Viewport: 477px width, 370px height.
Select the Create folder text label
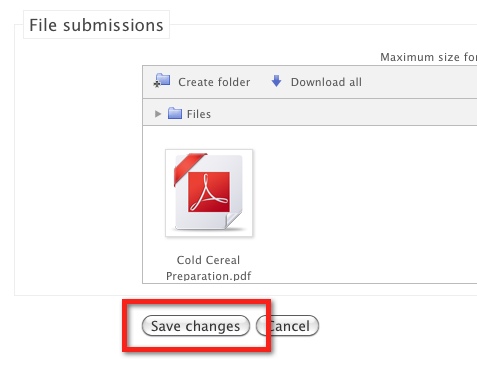pos(214,82)
